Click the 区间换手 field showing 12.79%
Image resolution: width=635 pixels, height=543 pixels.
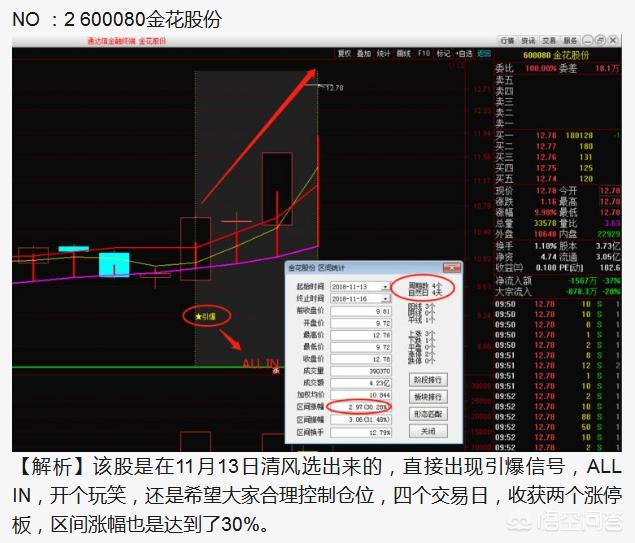click(x=361, y=432)
